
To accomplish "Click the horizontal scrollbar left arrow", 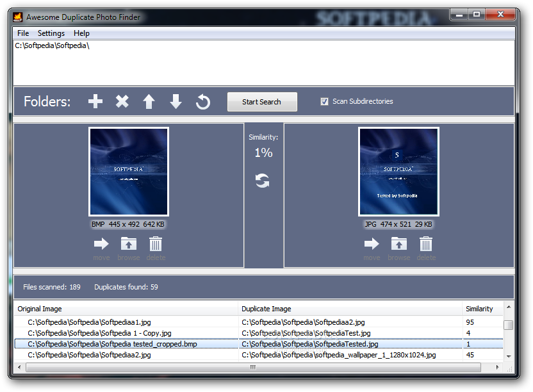I will 19,367.
